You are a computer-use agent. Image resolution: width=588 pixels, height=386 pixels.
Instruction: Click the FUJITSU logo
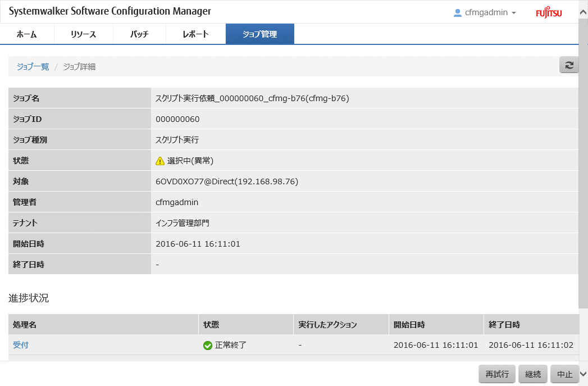click(549, 12)
